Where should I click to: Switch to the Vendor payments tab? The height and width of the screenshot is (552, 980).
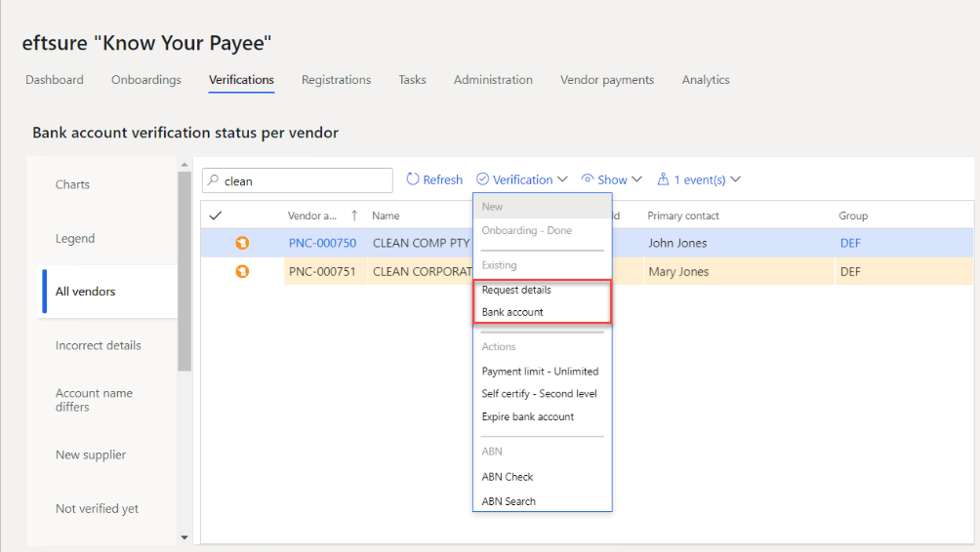(x=607, y=80)
